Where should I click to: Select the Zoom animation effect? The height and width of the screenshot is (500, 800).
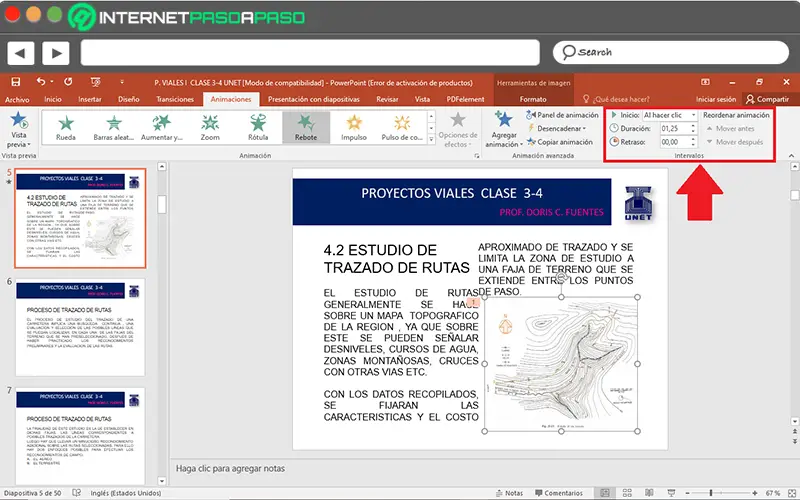(x=210, y=127)
